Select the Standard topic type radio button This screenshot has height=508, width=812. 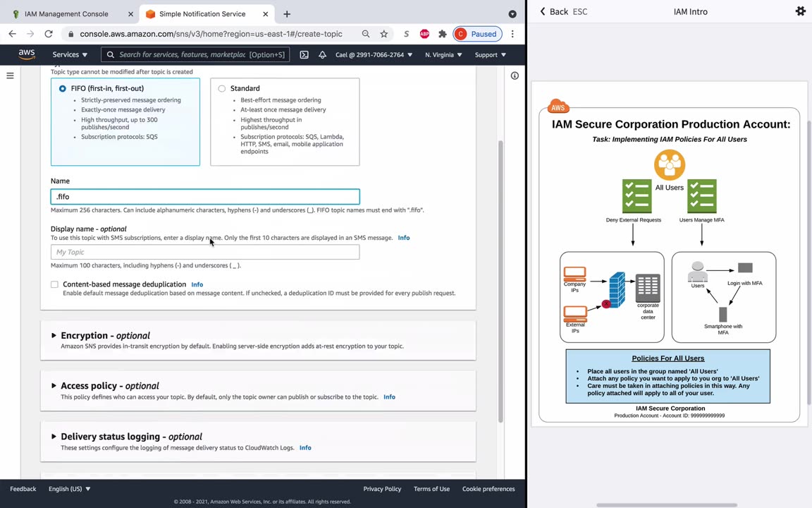221,89
